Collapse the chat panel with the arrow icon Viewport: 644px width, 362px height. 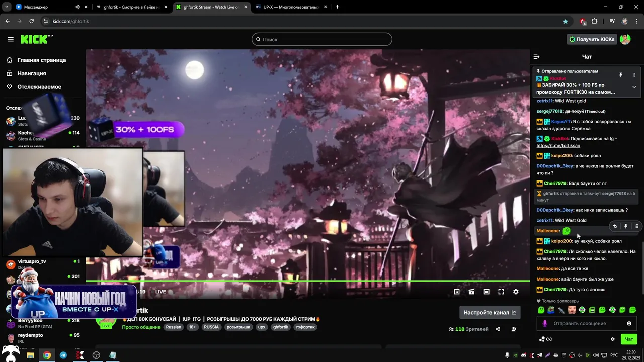pyautogui.click(x=536, y=57)
